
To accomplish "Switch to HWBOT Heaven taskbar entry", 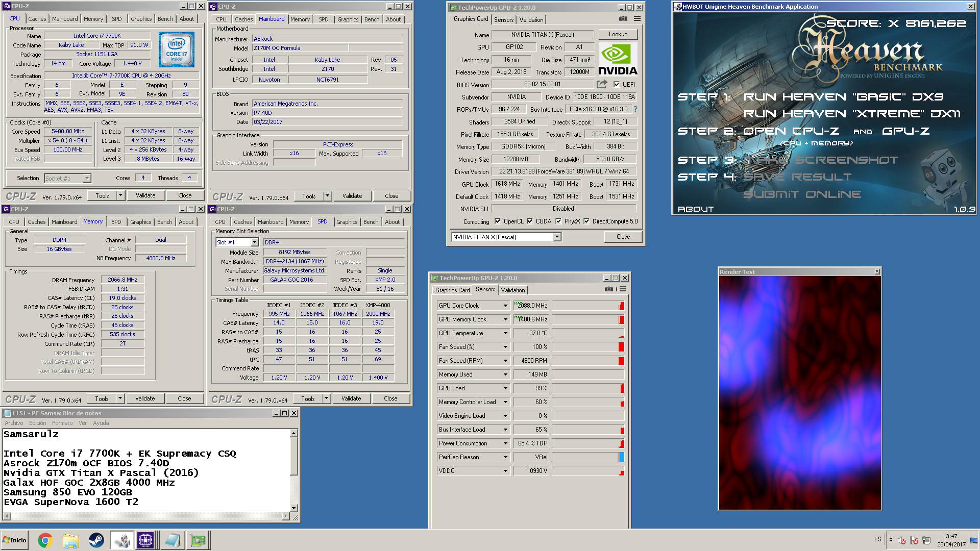I will click(122, 540).
